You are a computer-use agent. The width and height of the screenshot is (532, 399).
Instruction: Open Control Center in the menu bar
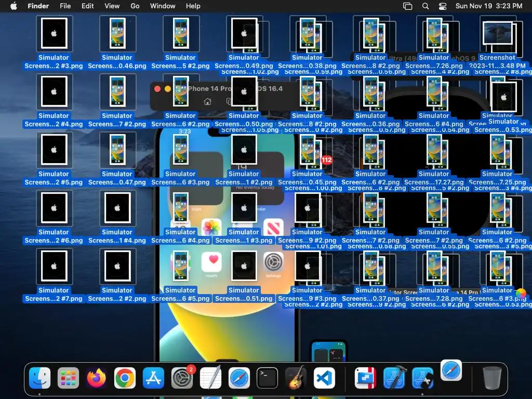(x=443, y=6)
